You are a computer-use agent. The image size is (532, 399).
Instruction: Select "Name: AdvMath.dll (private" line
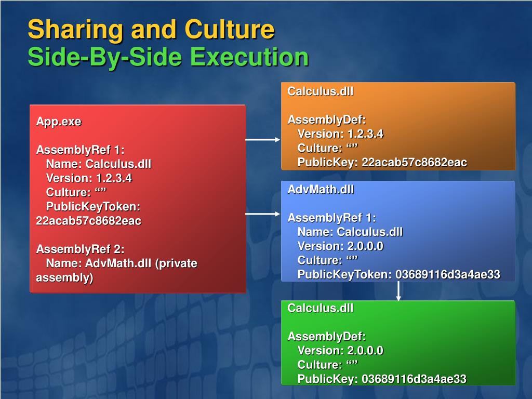pyautogui.click(x=122, y=263)
